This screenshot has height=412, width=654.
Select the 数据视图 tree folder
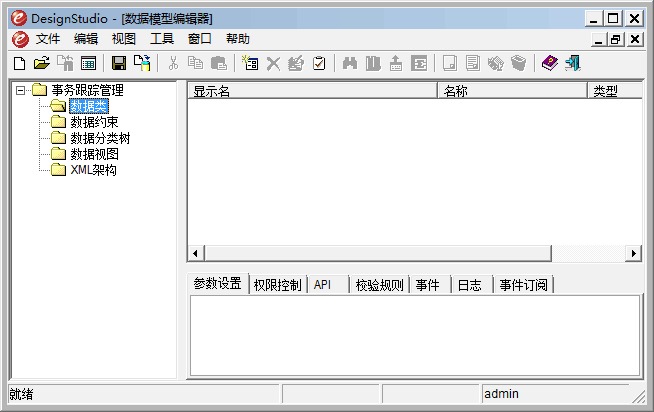point(94,154)
